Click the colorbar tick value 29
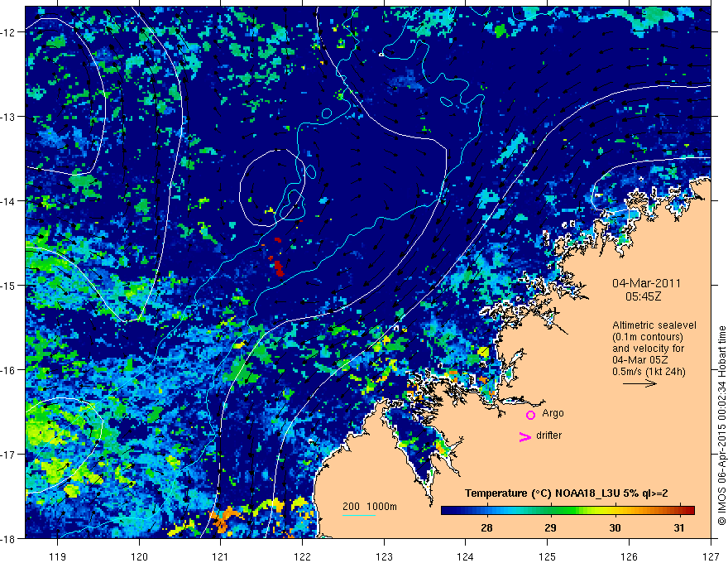The image size is (728, 563). (x=551, y=528)
